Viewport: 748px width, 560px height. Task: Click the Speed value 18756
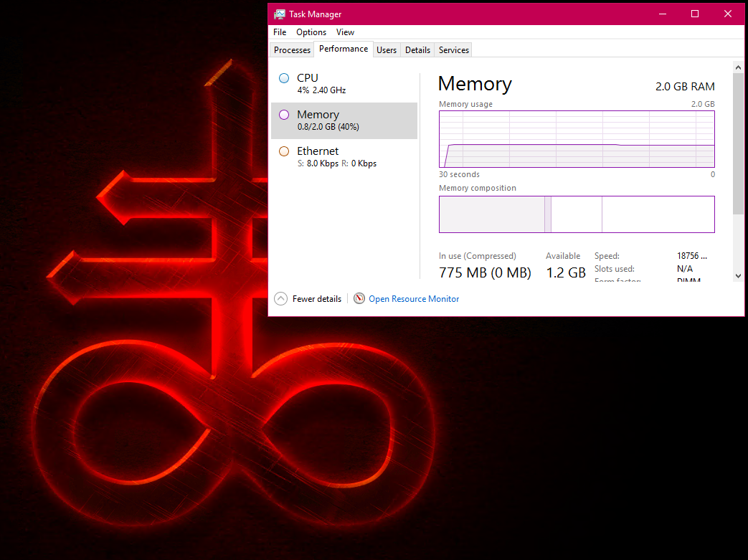tap(692, 256)
